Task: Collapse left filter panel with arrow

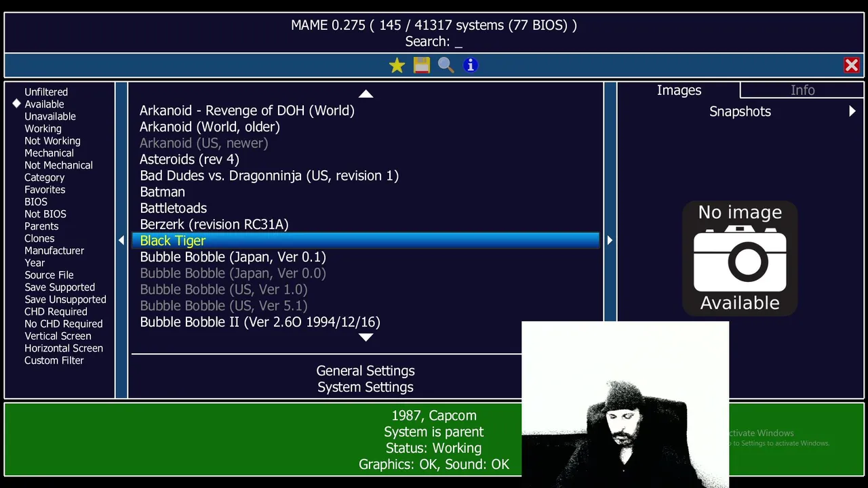Action: [121, 240]
